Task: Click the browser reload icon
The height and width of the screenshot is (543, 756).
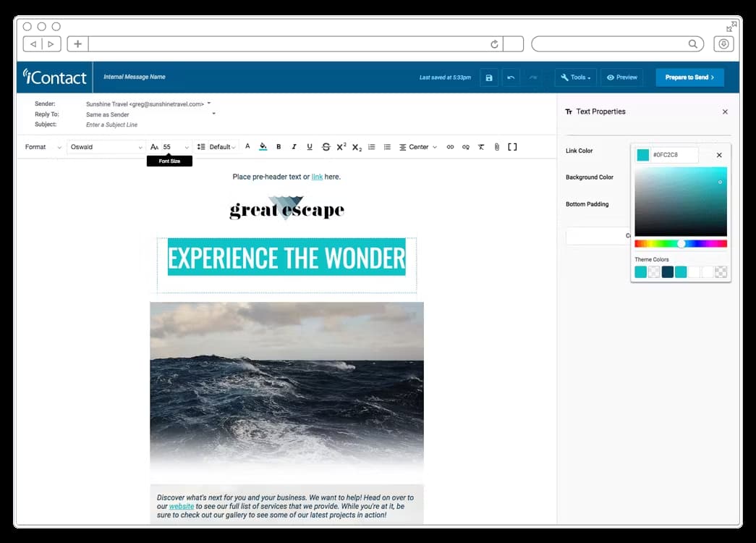Action: click(494, 44)
